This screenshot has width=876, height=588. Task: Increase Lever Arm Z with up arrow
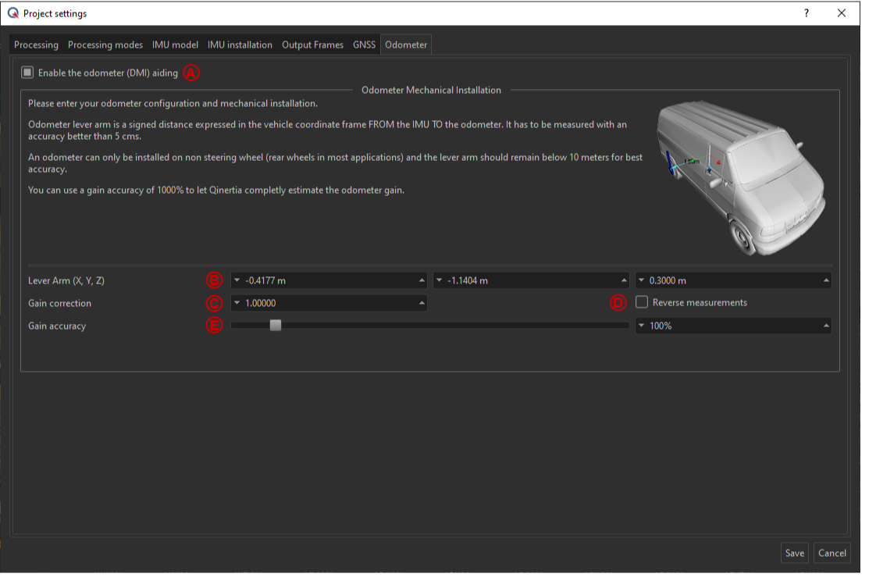click(826, 280)
